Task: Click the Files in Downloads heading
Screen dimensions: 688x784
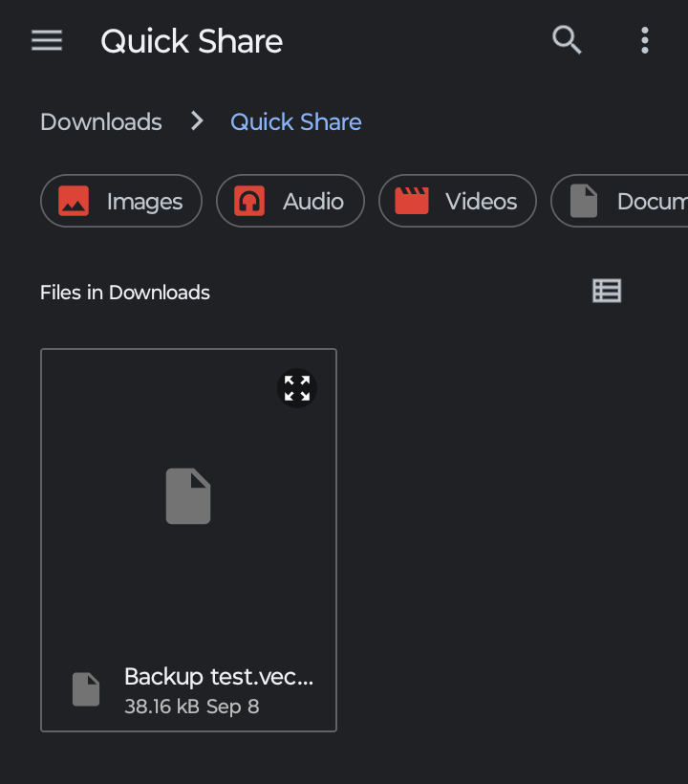Action: (x=125, y=293)
